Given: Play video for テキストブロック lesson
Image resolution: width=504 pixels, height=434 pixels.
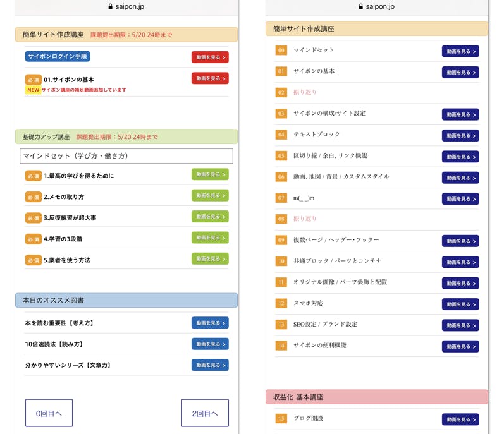Looking at the screenshot, I should pos(460,135).
